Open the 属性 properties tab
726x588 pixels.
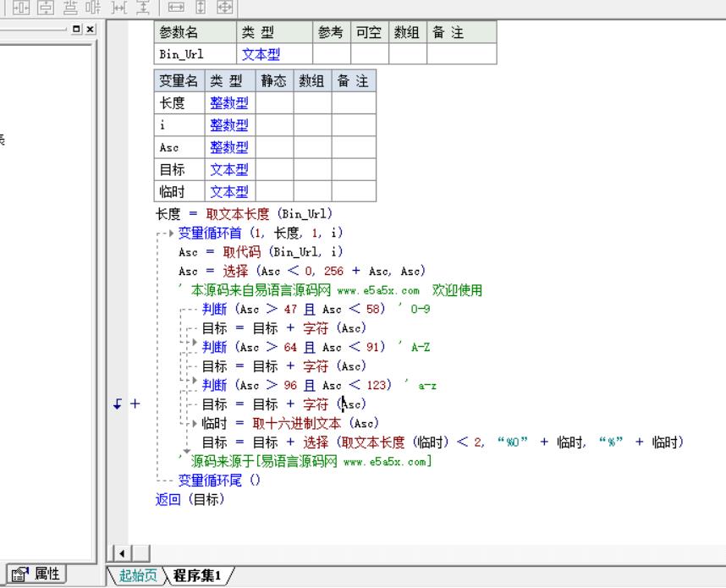[36, 574]
